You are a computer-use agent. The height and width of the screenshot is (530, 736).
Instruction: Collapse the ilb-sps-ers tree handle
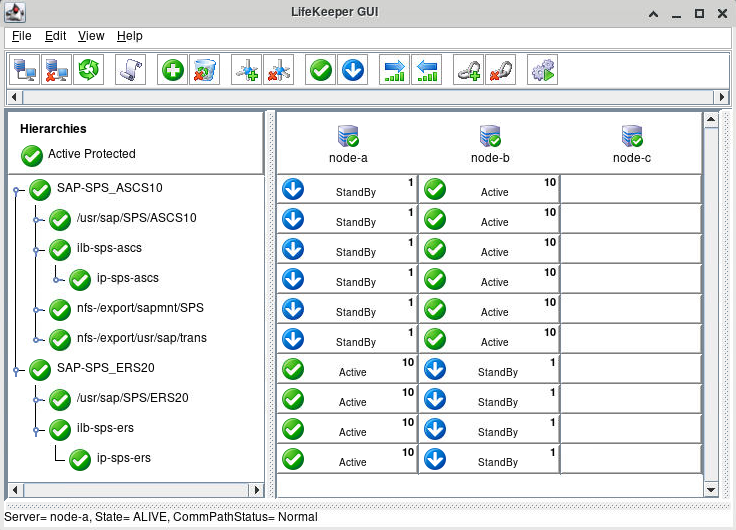coord(36,430)
